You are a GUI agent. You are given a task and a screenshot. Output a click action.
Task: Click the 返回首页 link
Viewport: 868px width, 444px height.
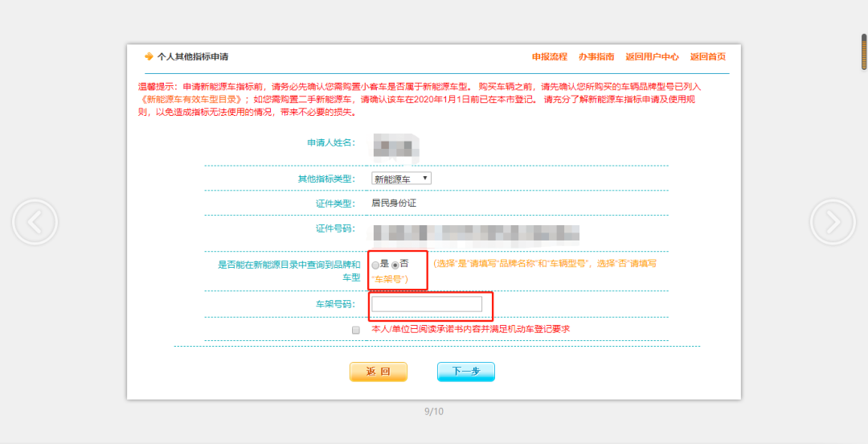708,56
